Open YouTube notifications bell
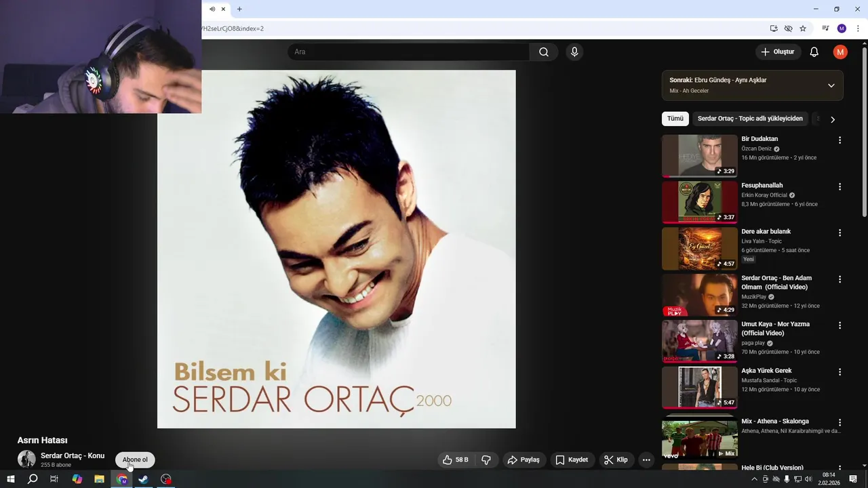The width and height of the screenshot is (868, 488). tap(814, 52)
